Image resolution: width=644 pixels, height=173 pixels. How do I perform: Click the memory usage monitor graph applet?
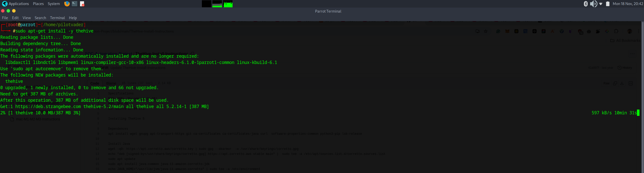217,4
